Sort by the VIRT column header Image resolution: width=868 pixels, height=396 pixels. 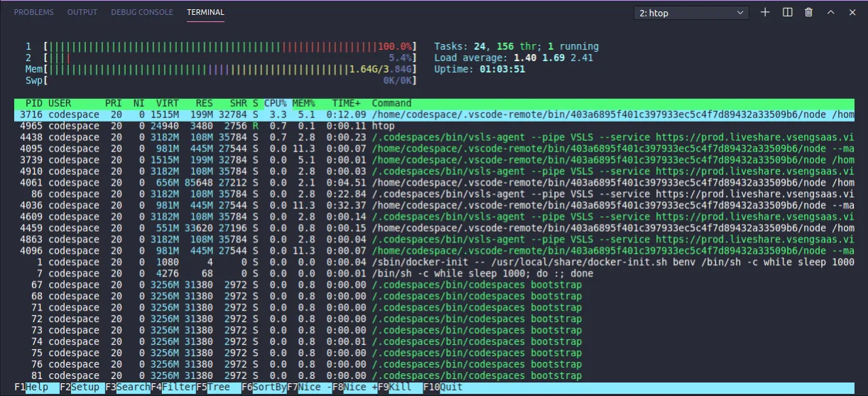click(168, 103)
